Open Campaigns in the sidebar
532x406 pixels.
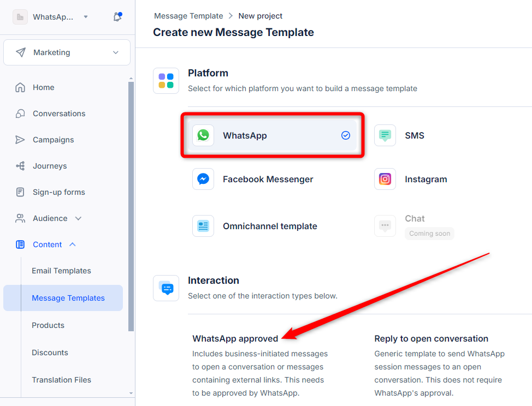click(x=54, y=140)
